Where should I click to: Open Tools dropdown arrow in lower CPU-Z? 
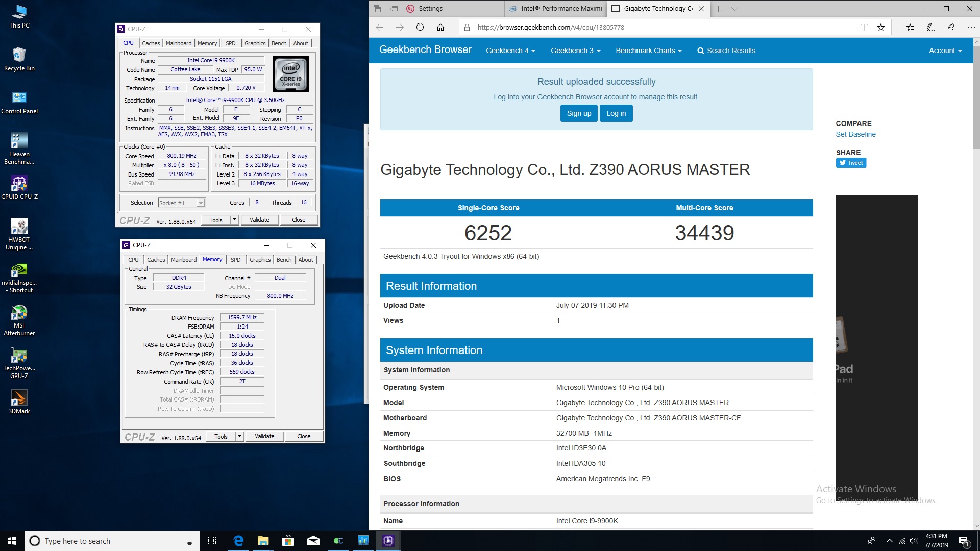click(239, 436)
